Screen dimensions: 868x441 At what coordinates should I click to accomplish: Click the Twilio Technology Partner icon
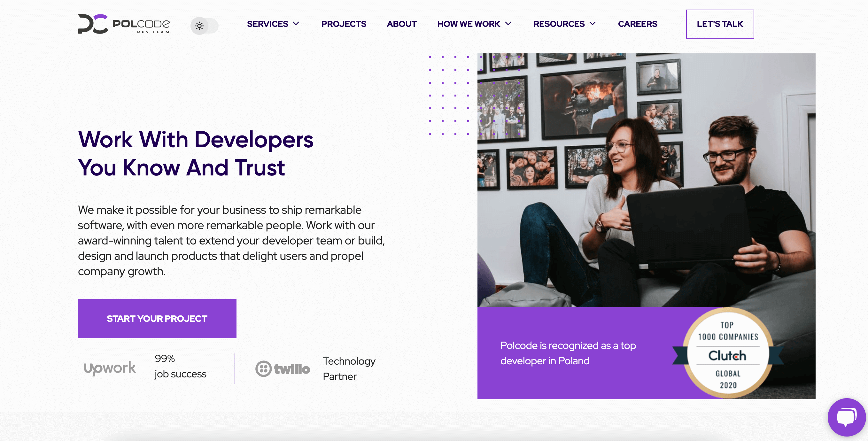[x=283, y=368]
